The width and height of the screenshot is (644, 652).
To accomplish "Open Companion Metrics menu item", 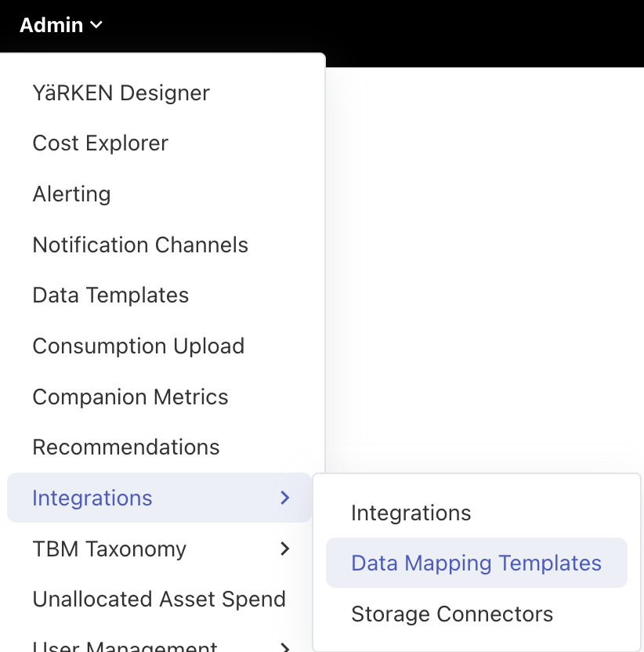I will tap(130, 397).
